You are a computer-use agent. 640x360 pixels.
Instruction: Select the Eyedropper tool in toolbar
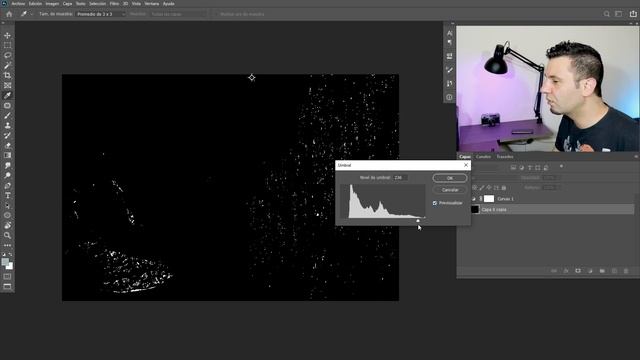[x=7, y=95]
